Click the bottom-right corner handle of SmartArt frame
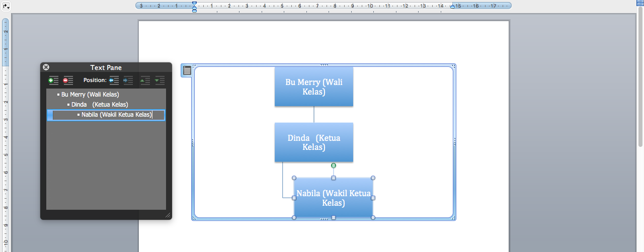 pyautogui.click(x=453, y=218)
